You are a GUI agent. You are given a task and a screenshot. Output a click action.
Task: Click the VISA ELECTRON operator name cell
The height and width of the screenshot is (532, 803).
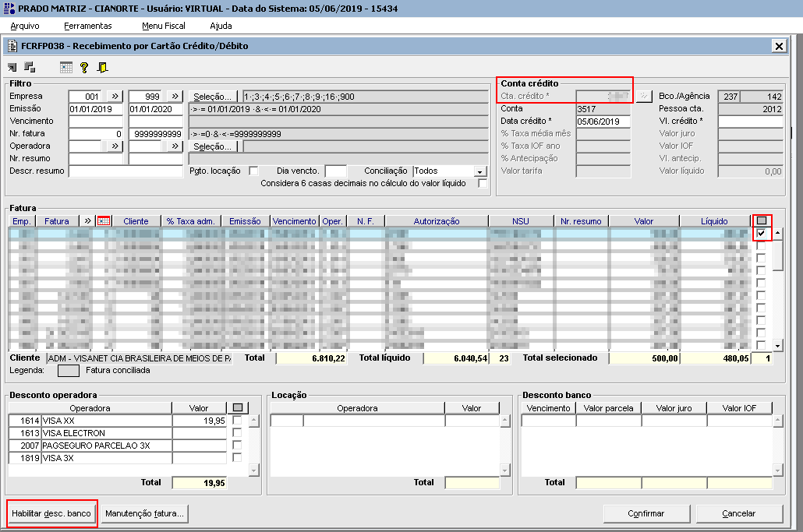(x=107, y=433)
